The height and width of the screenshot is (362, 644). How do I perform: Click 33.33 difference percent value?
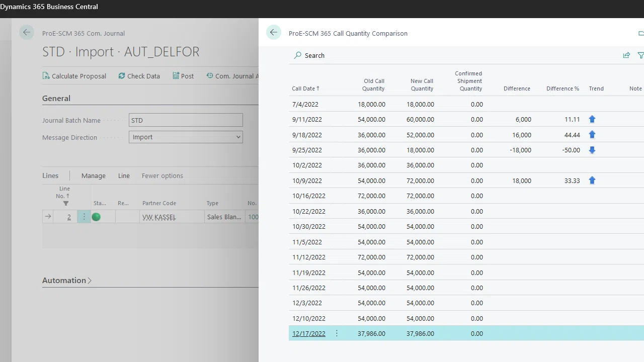tap(572, 180)
